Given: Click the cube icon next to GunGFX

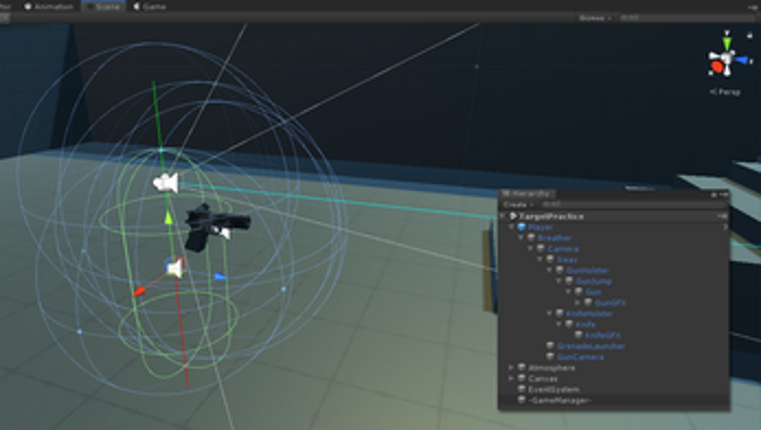Looking at the screenshot, I should click(588, 302).
